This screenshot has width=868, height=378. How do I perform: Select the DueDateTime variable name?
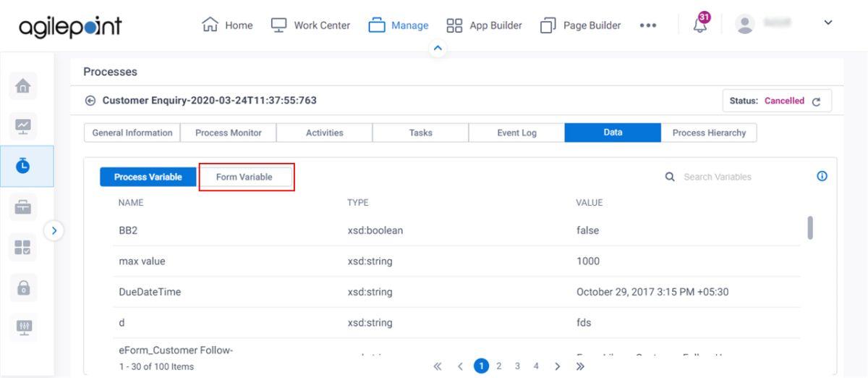coord(150,292)
